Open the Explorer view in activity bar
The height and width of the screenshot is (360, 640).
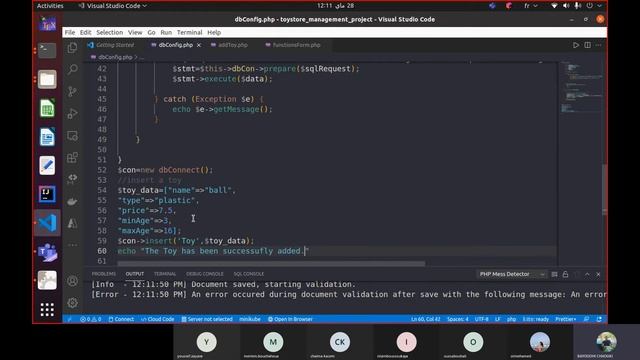[x=73, y=48]
